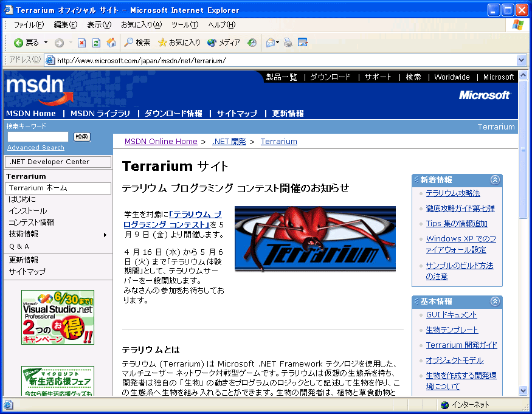
Task: Select インストール in the sidebar
Action: point(28,211)
